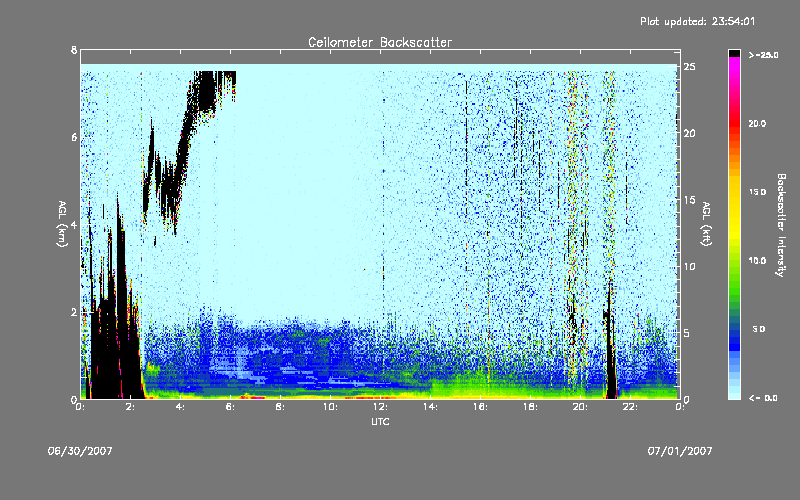
Task: Click the '15.0' colorbar tick label
Action: [757, 192]
